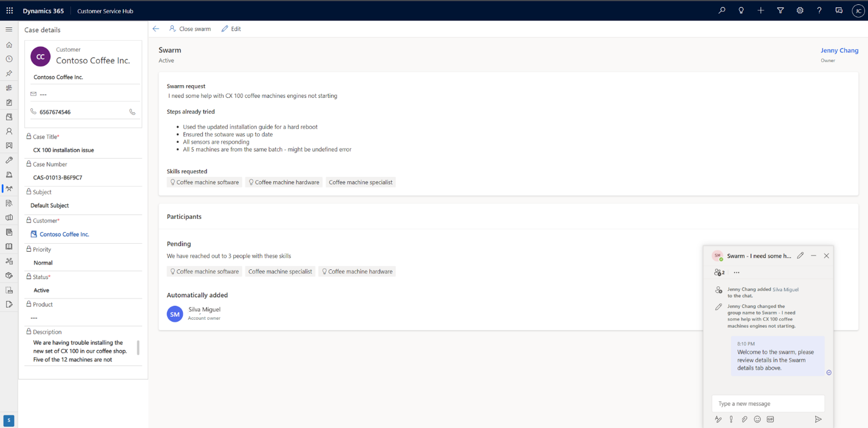The image size is (868, 428).
Task: Minimize the Swarm chat window
Action: [x=813, y=256]
